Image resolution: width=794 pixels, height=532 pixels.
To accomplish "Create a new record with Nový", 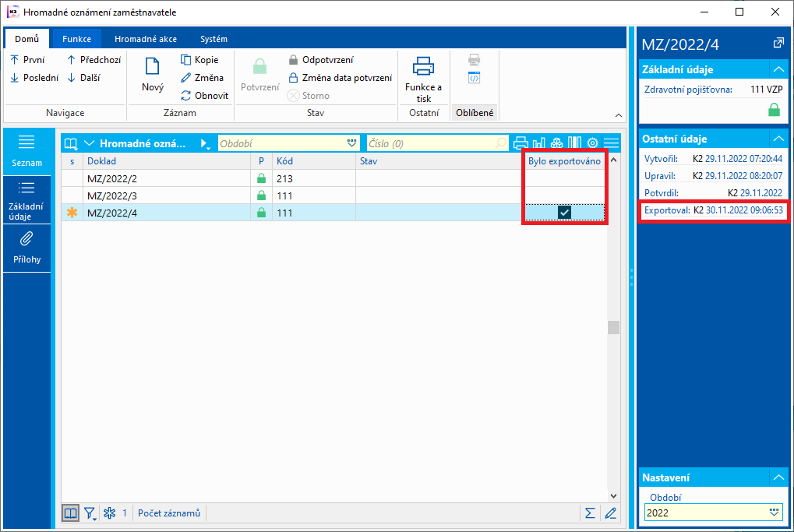I will point(153,74).
